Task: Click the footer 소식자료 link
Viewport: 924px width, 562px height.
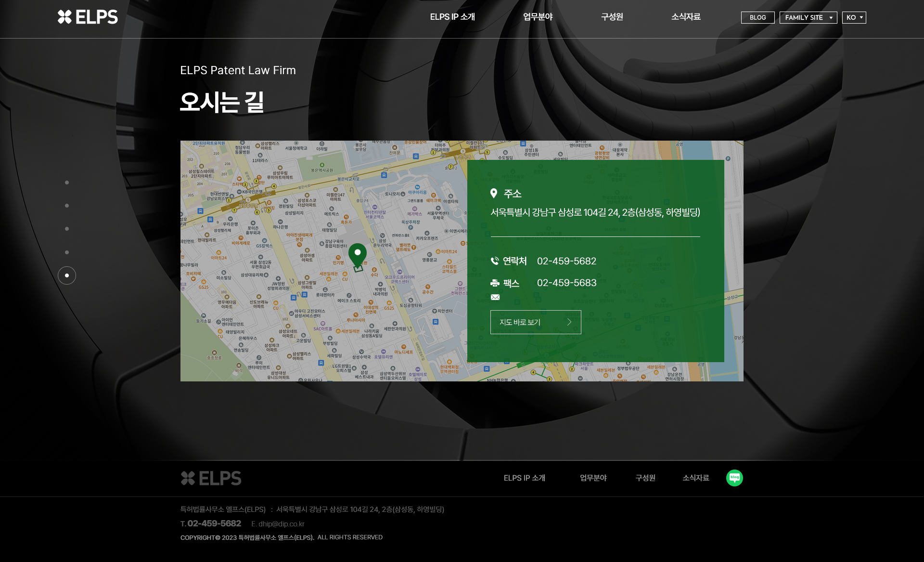Action: tap(695, 478)
